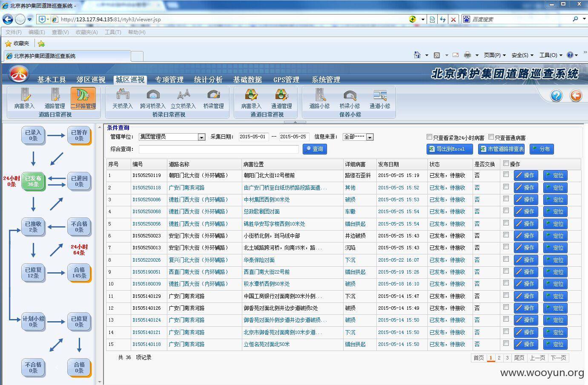Expand the home button dropdown arrow

(427, 55)
